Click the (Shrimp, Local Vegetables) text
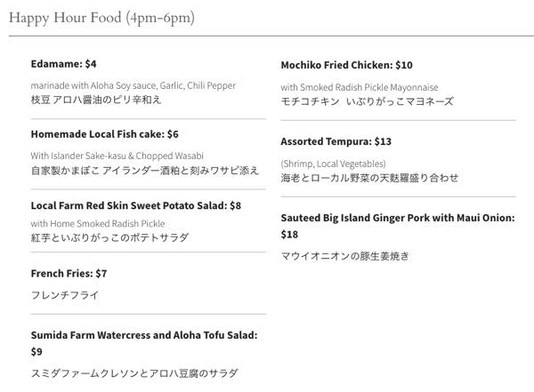534x392 pixels. pyautogui.click(x=333, y=164)
